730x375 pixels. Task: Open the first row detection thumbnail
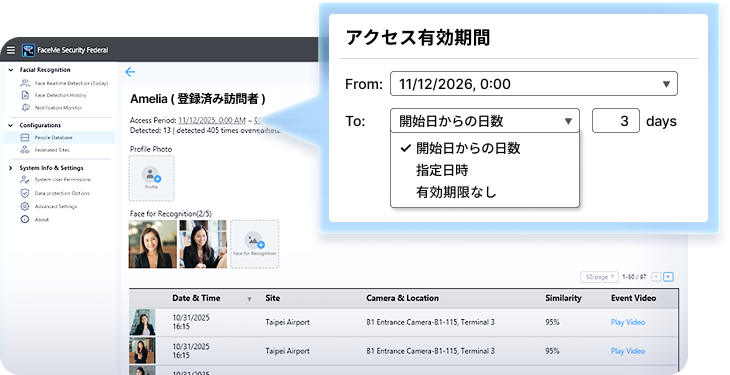click(142, 322)
